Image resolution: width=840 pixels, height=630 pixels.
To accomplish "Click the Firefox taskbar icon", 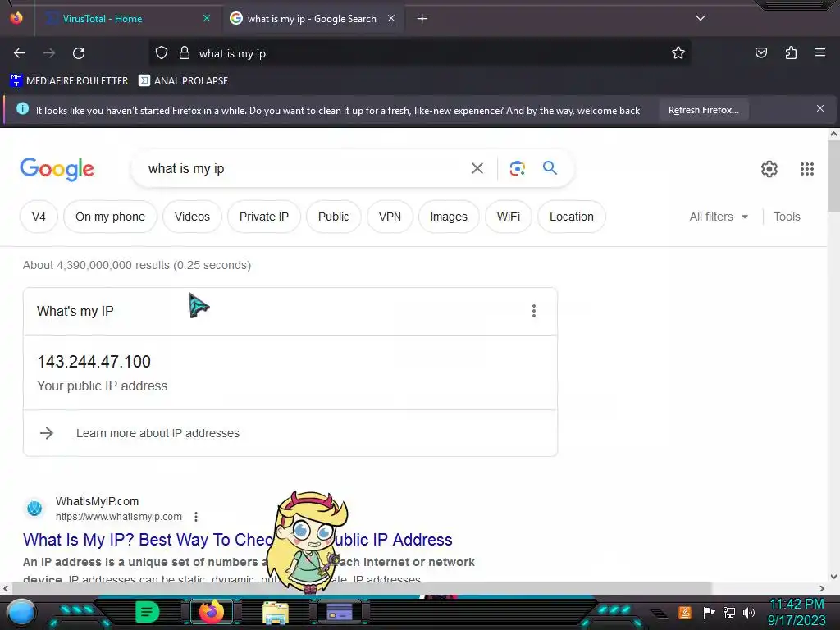I will tap(212, 612).
